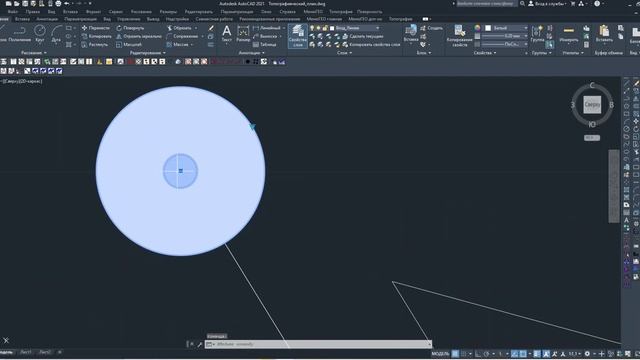Click the pencil erase icon in editing panel
This screenshot has height=360, width=640.
pyautogui.click(x=211, y=28)
